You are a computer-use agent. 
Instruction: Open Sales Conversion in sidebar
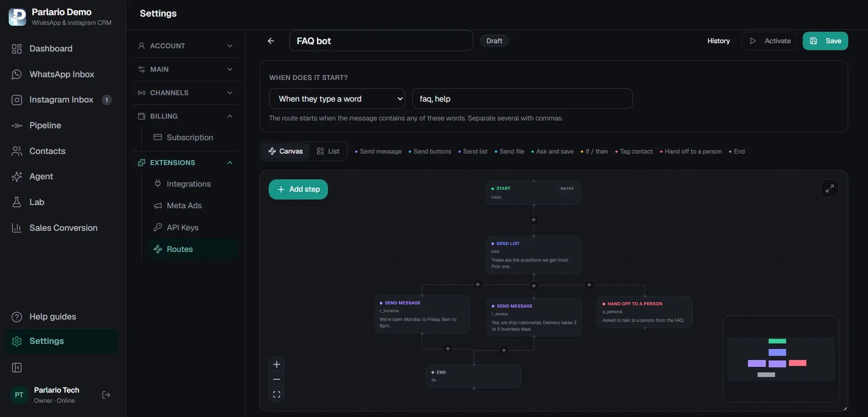tap(61, 228)
